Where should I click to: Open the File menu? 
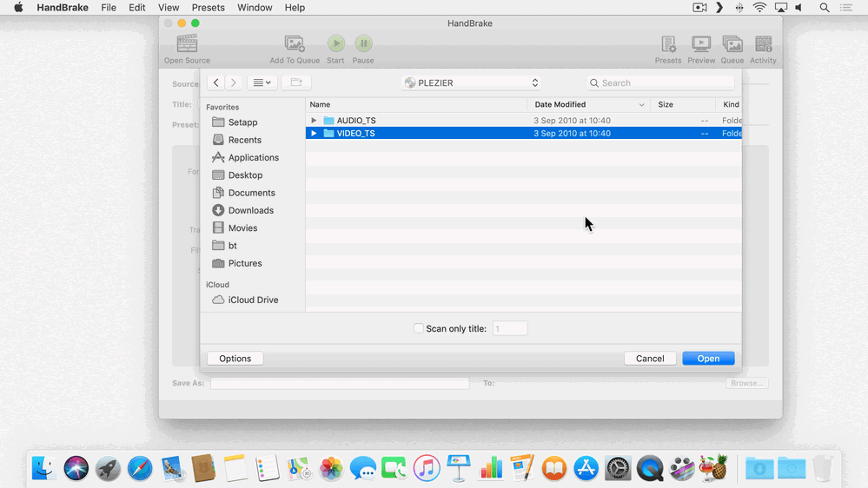tap(109, 8)
